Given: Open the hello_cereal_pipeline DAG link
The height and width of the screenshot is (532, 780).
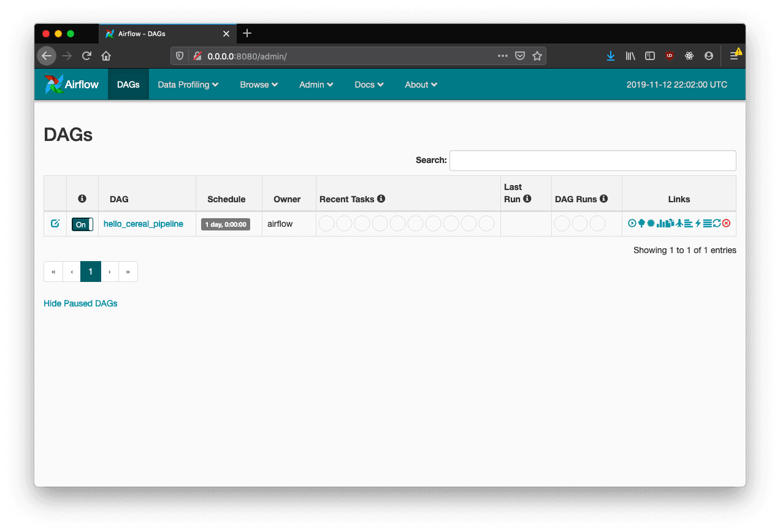Looking at the screenshot, I should coord(143,224).
